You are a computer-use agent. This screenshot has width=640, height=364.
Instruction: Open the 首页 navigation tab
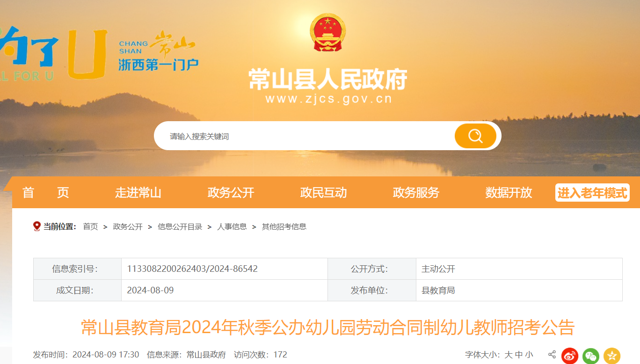pos(45,193)
